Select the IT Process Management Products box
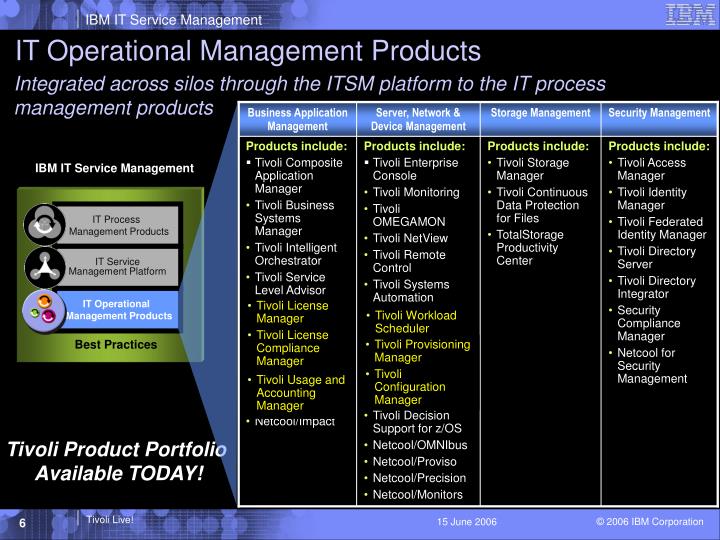 tap(119, 225)
